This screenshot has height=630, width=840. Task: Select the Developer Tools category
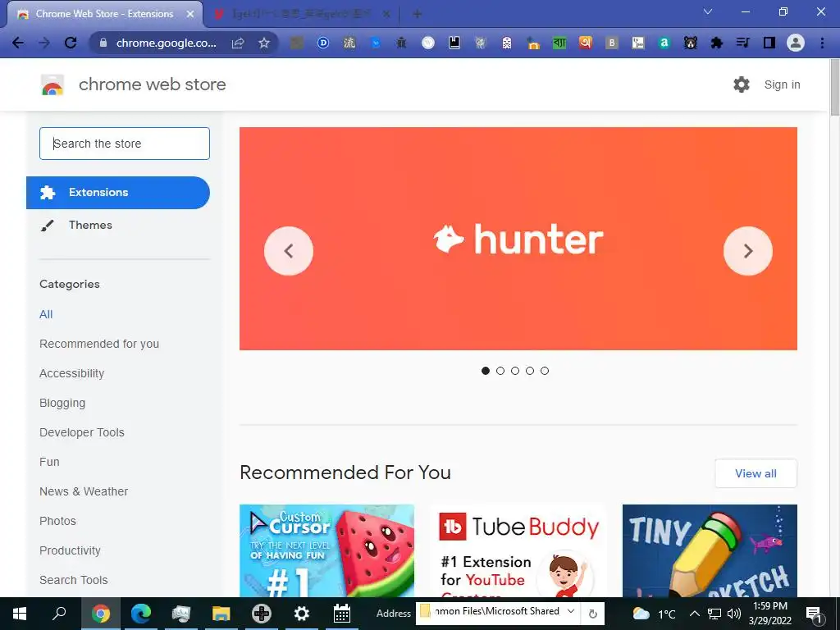point(82,432)
